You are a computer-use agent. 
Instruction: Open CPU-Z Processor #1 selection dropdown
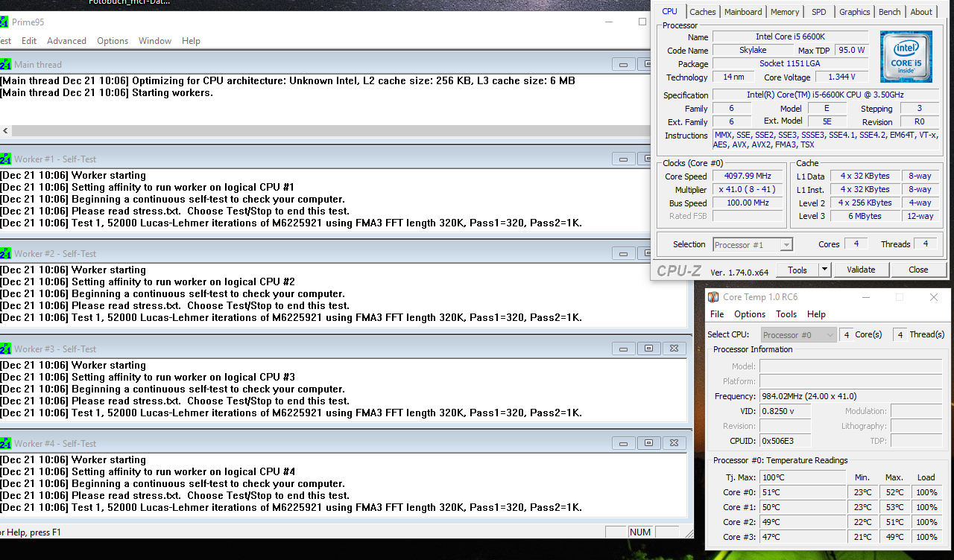(753, 244)
